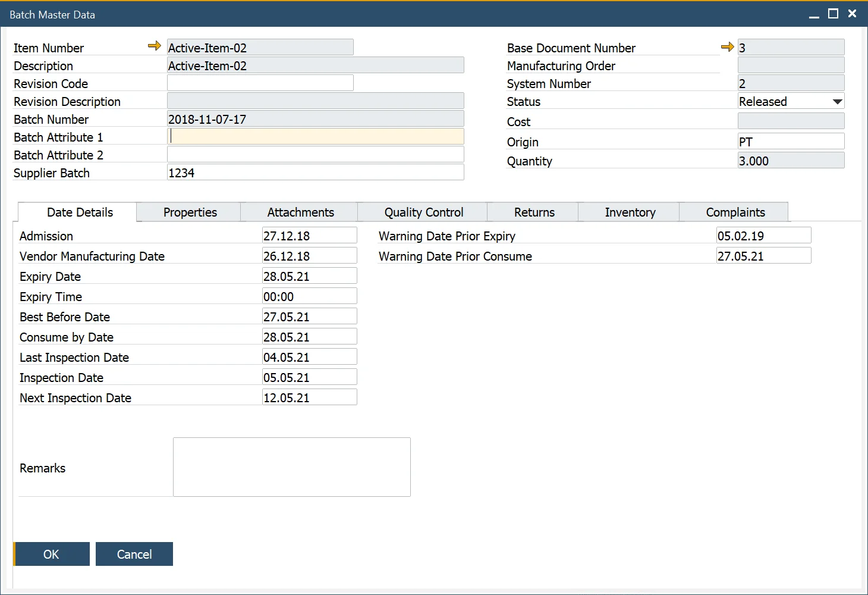868x595 pixels.
Task: Click the Next Inspection Date field
Action: click(x=309, y=397)
